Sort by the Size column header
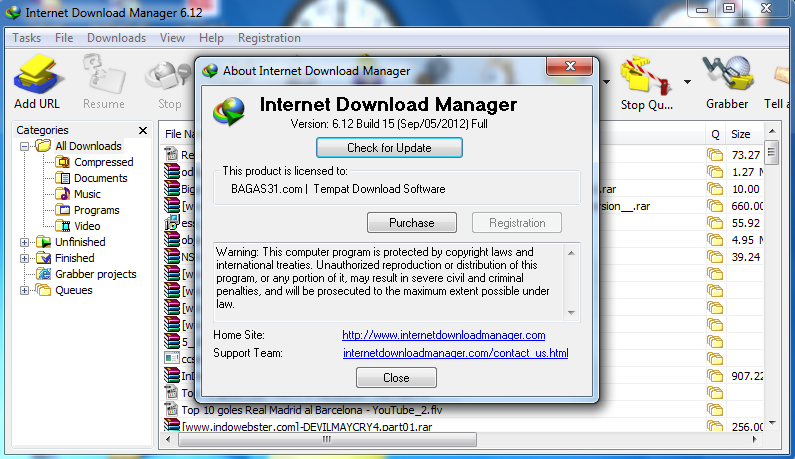 [x=744, y=134]
